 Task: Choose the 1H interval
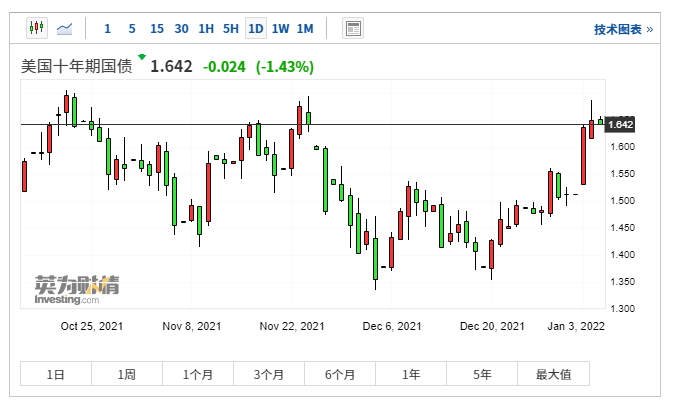pyautogui.click(x=206, y=29)
